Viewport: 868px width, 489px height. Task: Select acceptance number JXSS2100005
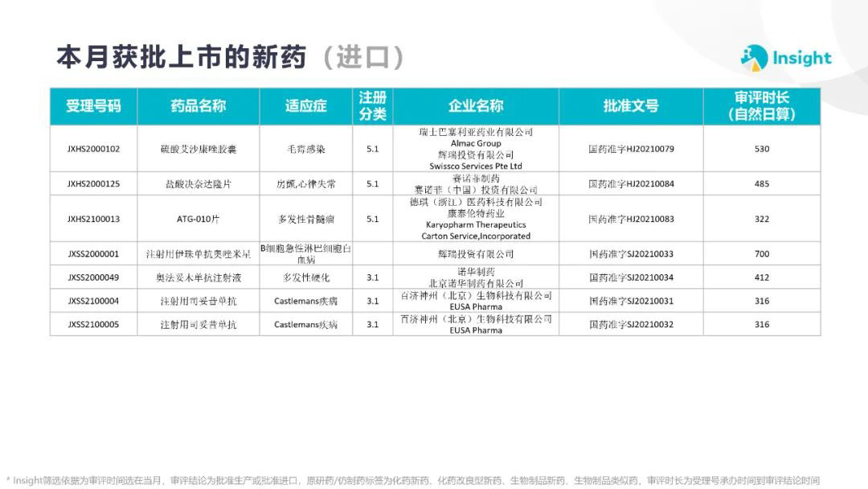pyautogui.click(x=93, y=325)
